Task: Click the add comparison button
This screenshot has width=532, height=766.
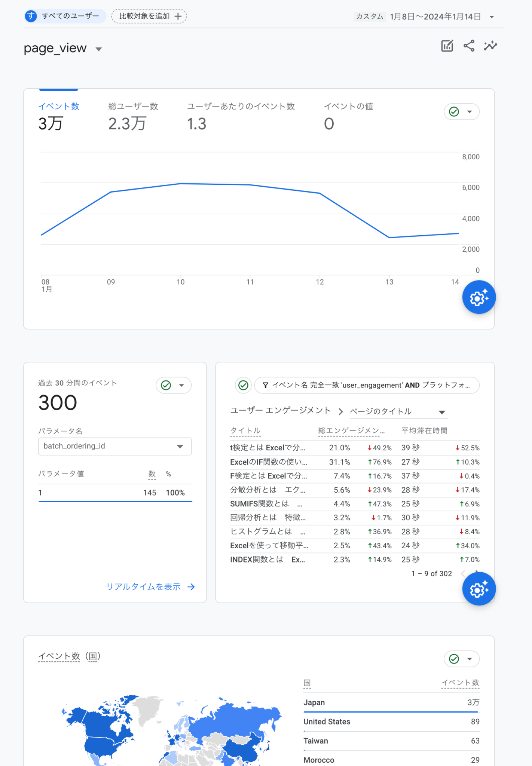Action: coord(149,16)
